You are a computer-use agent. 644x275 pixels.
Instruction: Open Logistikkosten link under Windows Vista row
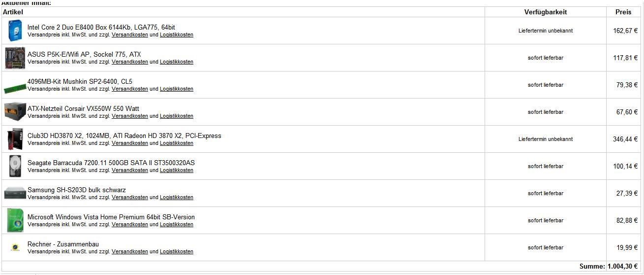[177, 225]
